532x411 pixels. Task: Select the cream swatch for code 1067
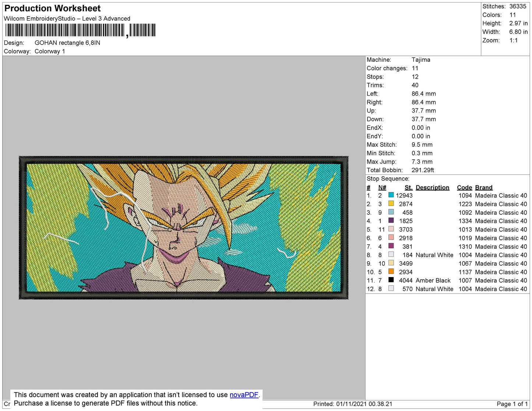[391, 263]
